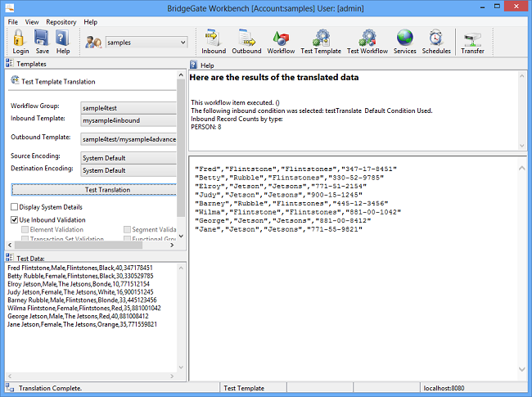Viewport: 532px width, 397px height.
Task: Open the View menu
Action: [x=32, y=22]
